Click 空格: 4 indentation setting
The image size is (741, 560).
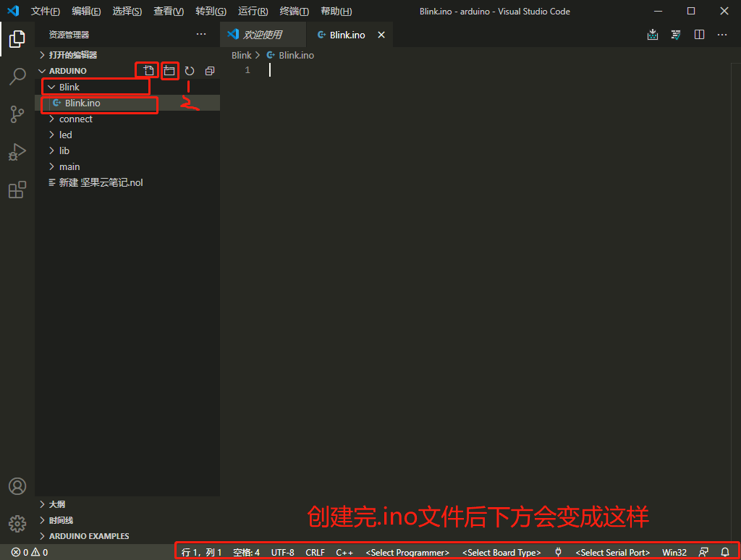246,552
